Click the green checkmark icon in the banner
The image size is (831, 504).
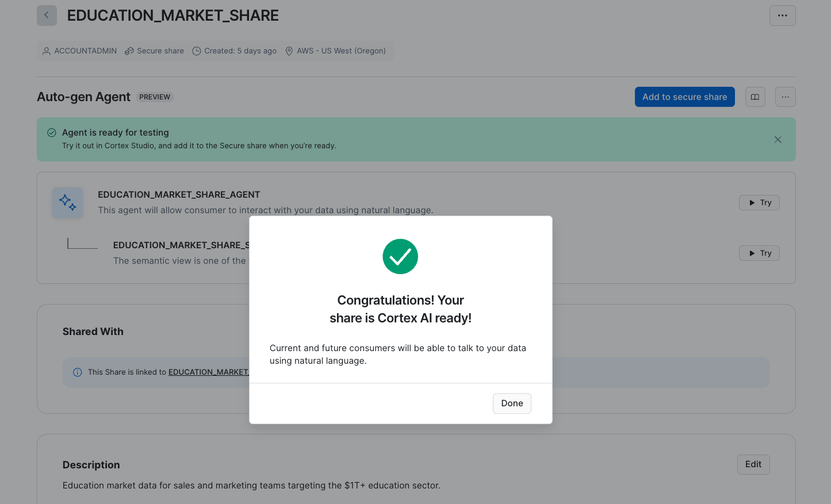tap(52, 133)
